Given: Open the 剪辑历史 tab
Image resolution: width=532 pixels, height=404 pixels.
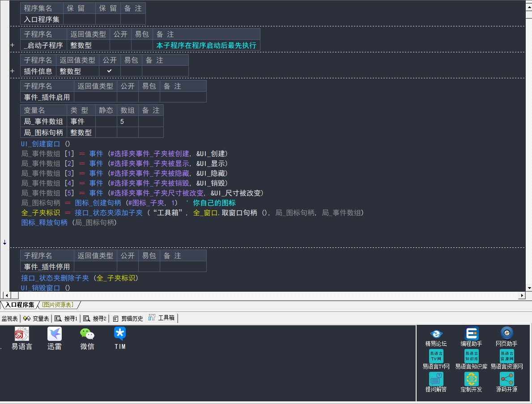Looking at the screenshot, I should pos(128,319).
